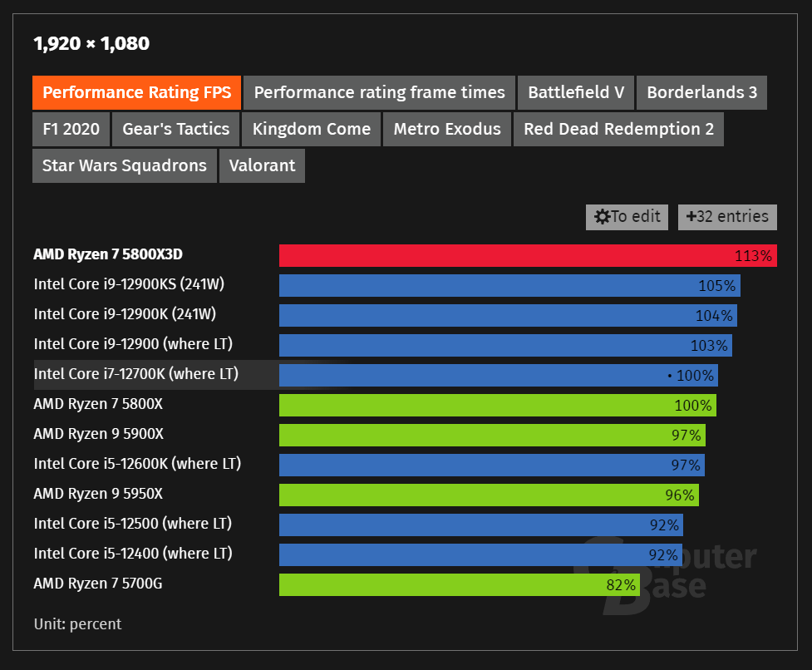Switch to the F1 2020 tab
Image resolution: width=812 pixels, height=670 pixels.
[x=71, y=130]
